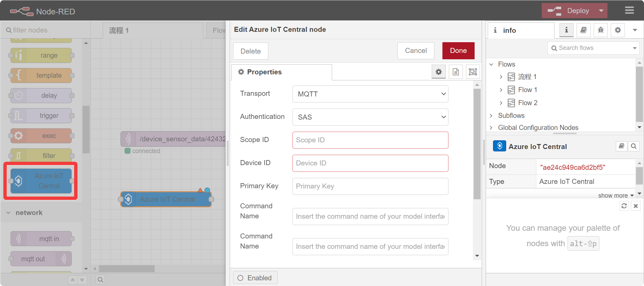This screenshot has width=644, height=286.
Task: Click the filter nodes search field
Action: tap(45, 30)
